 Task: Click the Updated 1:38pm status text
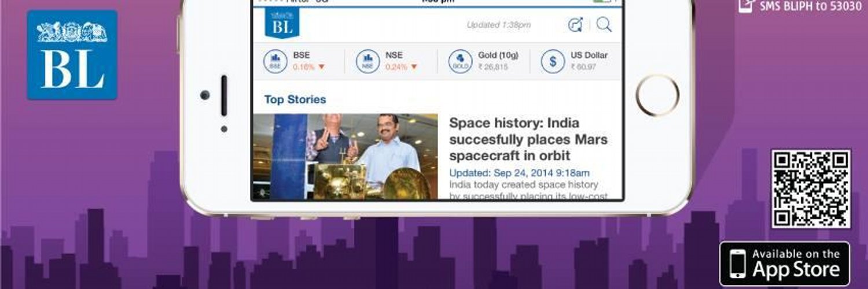tap(499, 25)
